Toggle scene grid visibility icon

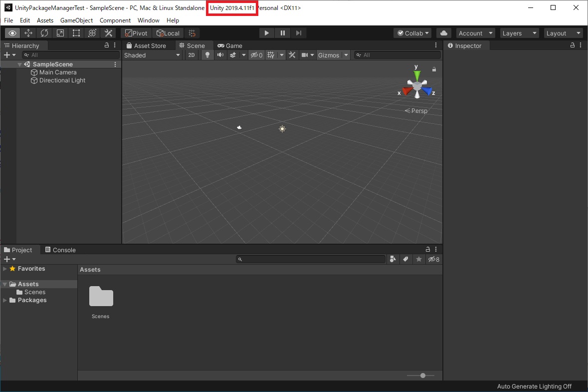pos(271,55)
